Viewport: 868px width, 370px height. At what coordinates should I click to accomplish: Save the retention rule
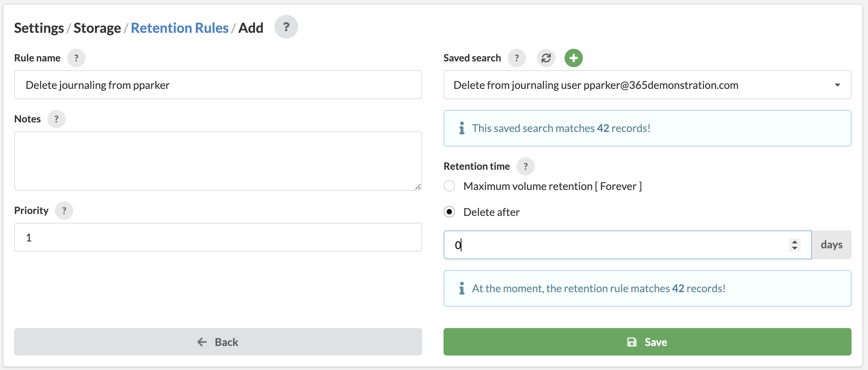point(647,342)
